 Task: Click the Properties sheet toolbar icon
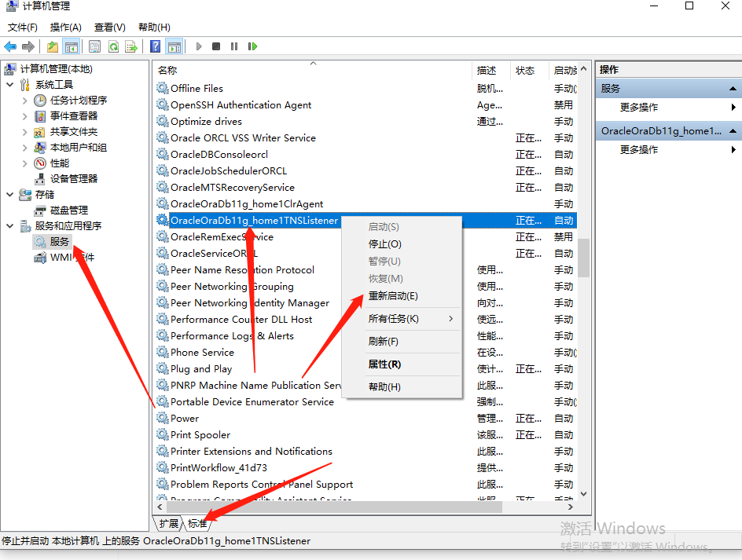94,46
